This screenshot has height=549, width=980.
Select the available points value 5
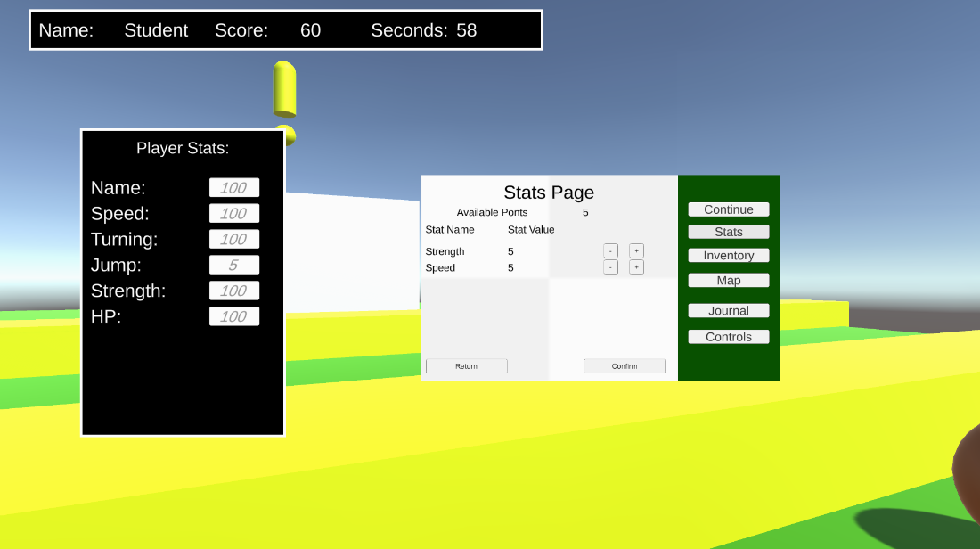pyautogui.click(x=585, y=213)
